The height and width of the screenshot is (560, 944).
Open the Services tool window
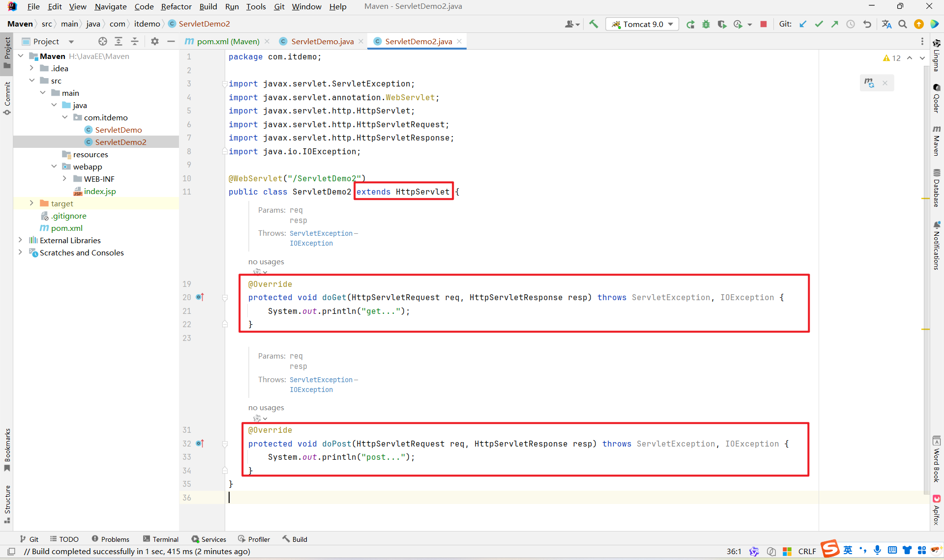coord(209,539)
